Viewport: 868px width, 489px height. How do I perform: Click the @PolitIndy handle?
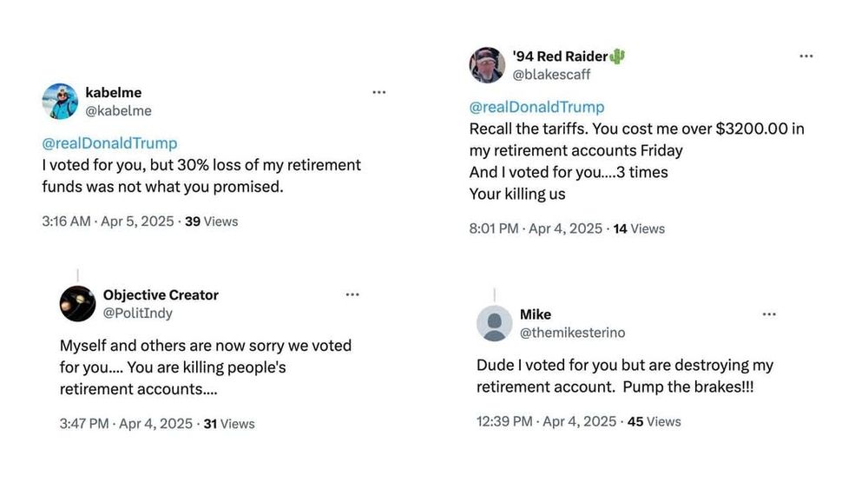coord(138,313)
